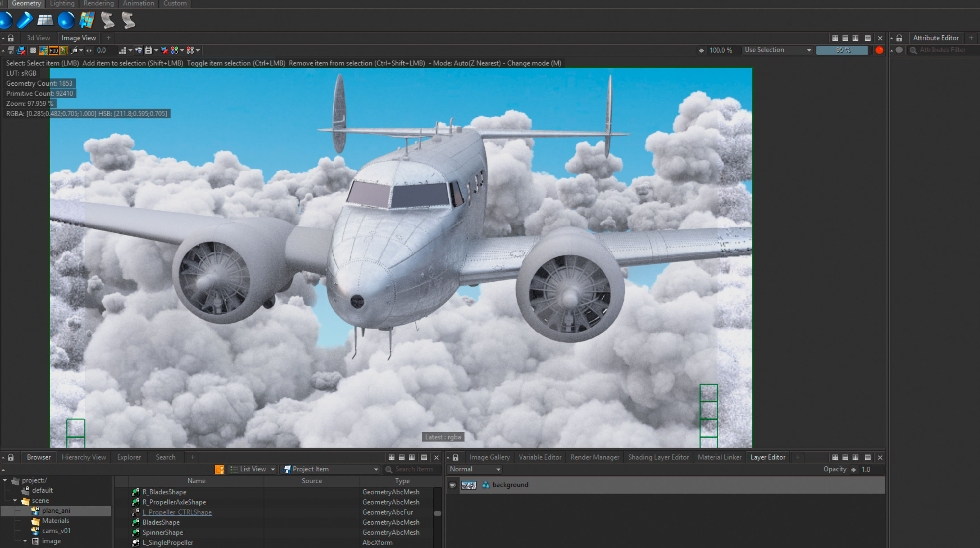Click the camera snapshot icon

click(138, 50)
